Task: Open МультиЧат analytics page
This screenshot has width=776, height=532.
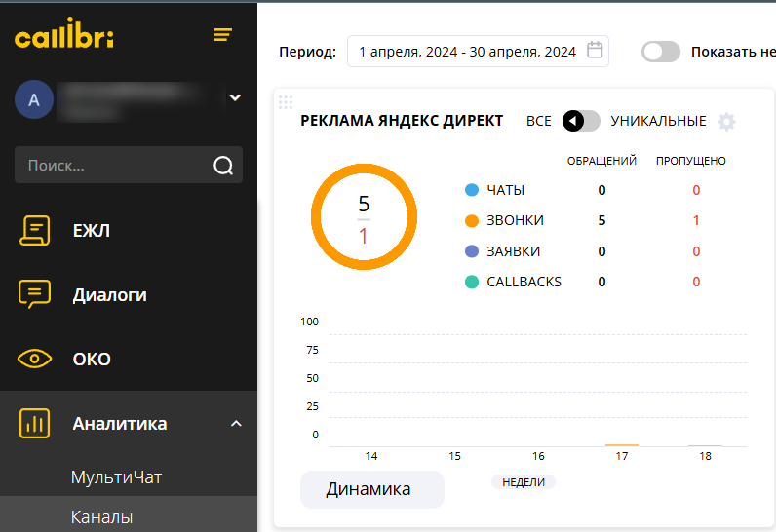Action: (x=116, y=477)
